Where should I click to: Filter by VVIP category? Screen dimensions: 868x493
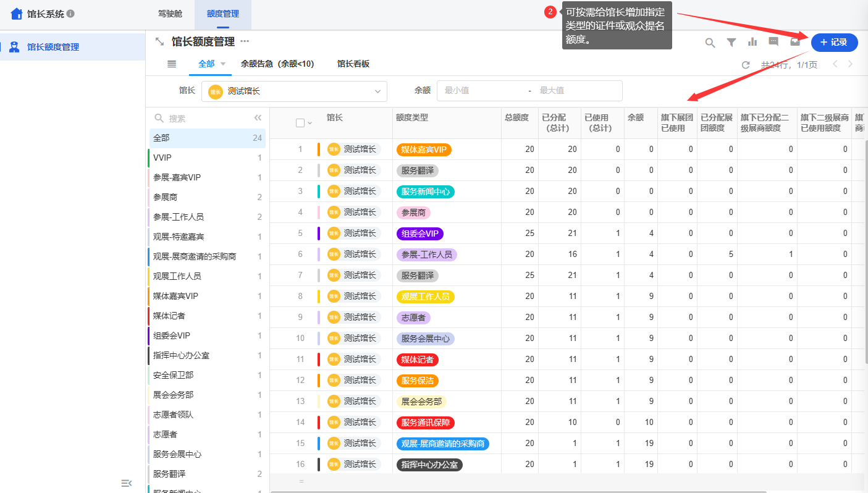[x=208, y=158]
